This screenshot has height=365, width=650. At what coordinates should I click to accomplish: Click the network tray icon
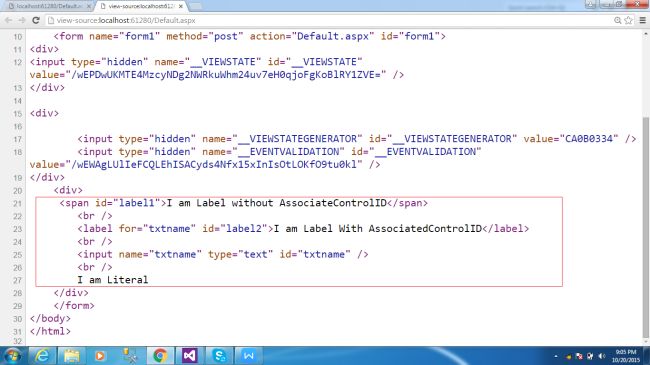590,356
